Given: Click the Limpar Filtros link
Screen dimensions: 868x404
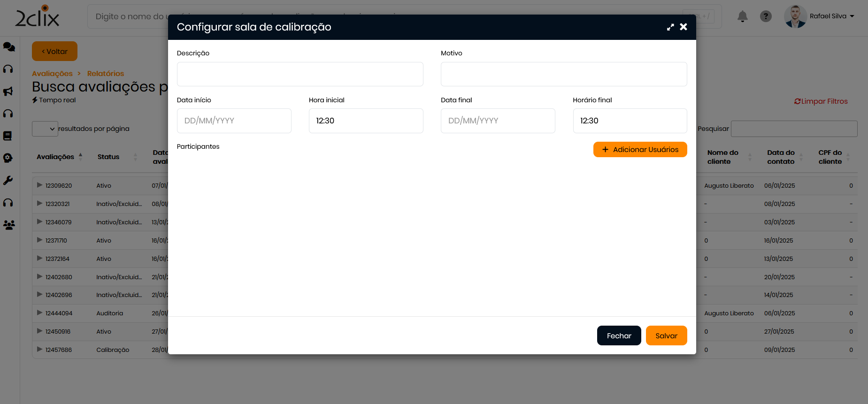Looking at the screenshot, I should pyautogui.click(x=821, y=101).
